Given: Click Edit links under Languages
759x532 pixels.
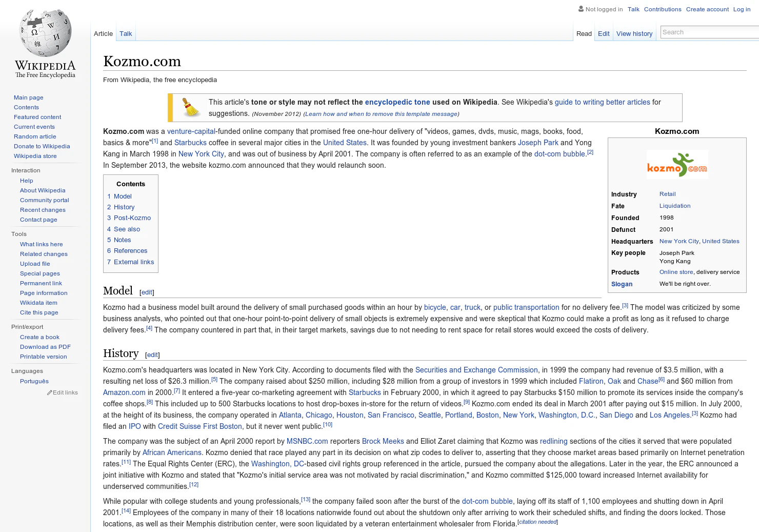Looking at the screenshot, I should pyautogui.click(x=65, y=392).
